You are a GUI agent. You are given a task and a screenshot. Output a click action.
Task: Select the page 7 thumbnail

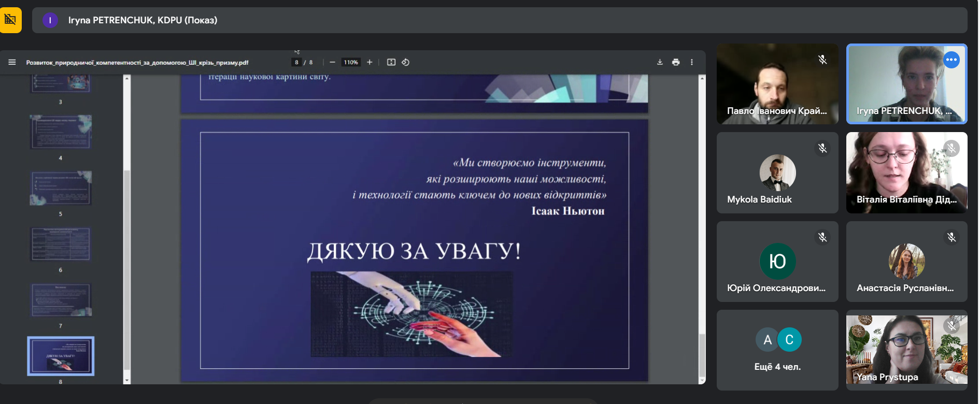click(x=61, y=300)
